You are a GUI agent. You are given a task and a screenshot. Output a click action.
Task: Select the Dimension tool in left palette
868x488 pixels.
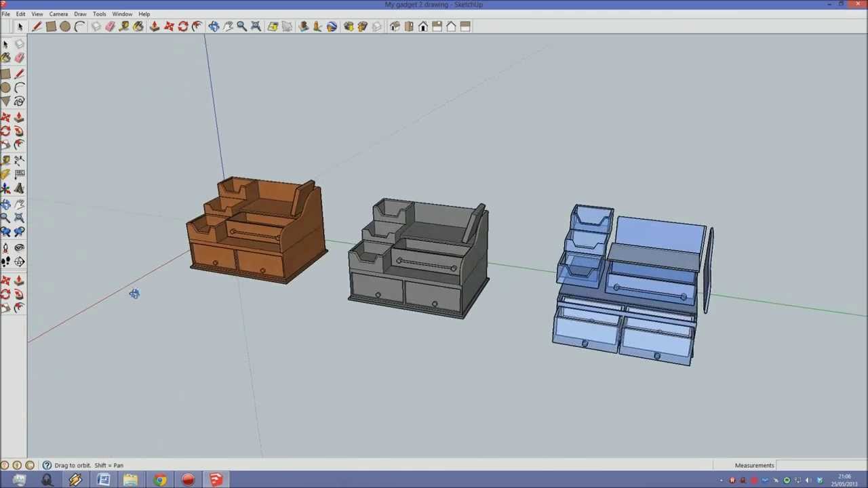[x=20, y=160]
